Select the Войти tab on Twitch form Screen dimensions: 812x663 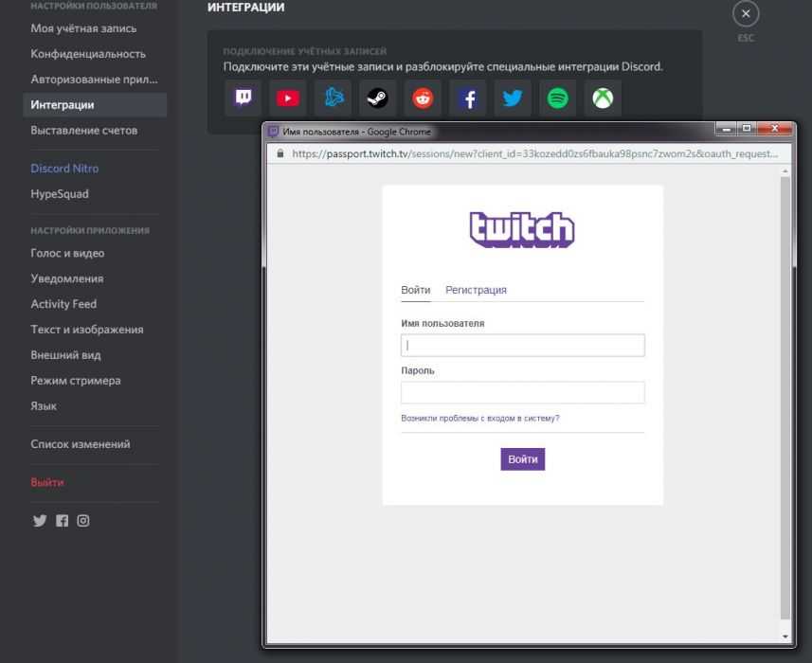(x=415, y=290)
